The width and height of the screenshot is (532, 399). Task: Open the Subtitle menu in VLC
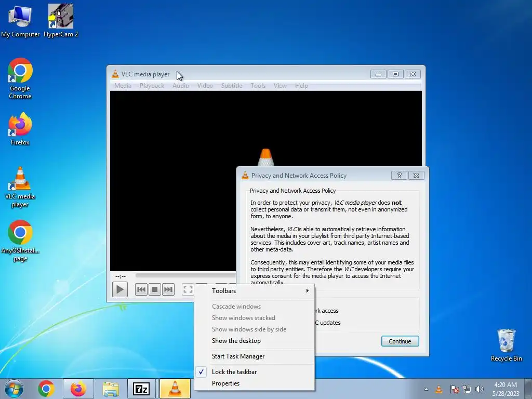click(232, 86)
